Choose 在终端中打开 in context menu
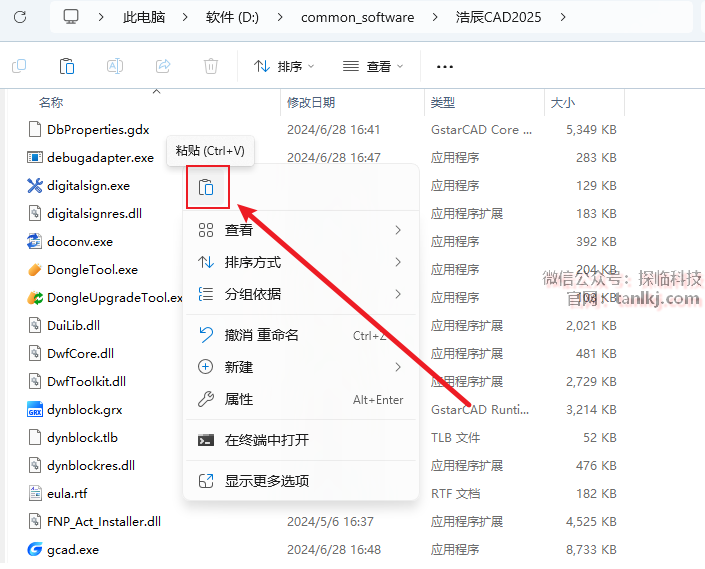Viewport: 705px width, 569px height. tap(301, 440)
